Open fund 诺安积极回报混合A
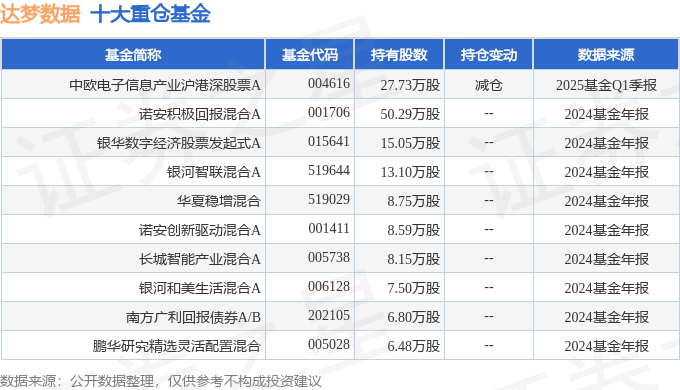Screen dimensions: 680x390 (199, 114)
